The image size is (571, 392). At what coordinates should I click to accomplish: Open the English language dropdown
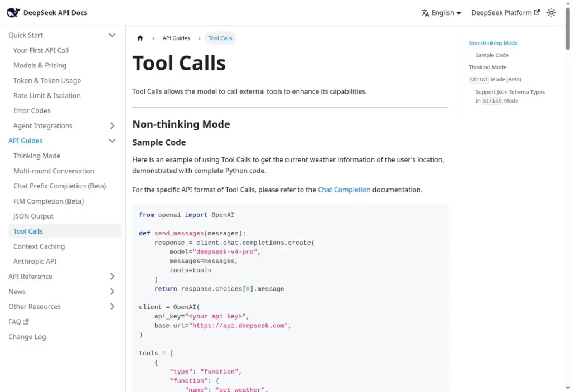[442, 13]
